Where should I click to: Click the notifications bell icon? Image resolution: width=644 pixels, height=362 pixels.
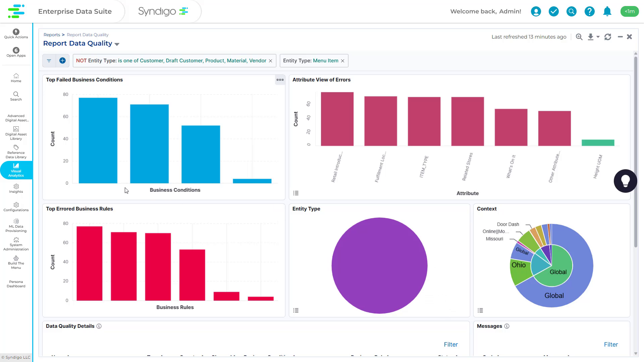point(607,11)
